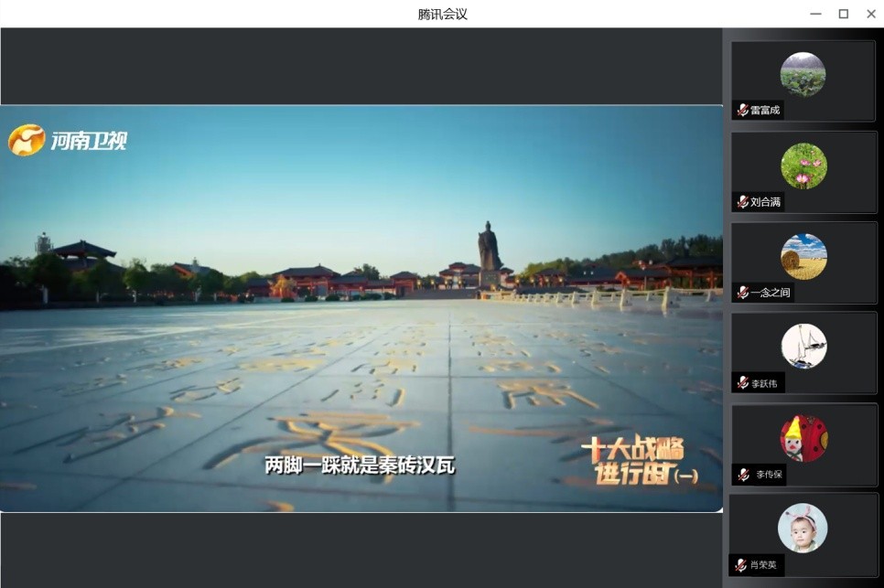Image resolution: width=884 pixels, height=588 pixels.
Task: Click the participant name label 一念之间
Action: pos(770,293)
